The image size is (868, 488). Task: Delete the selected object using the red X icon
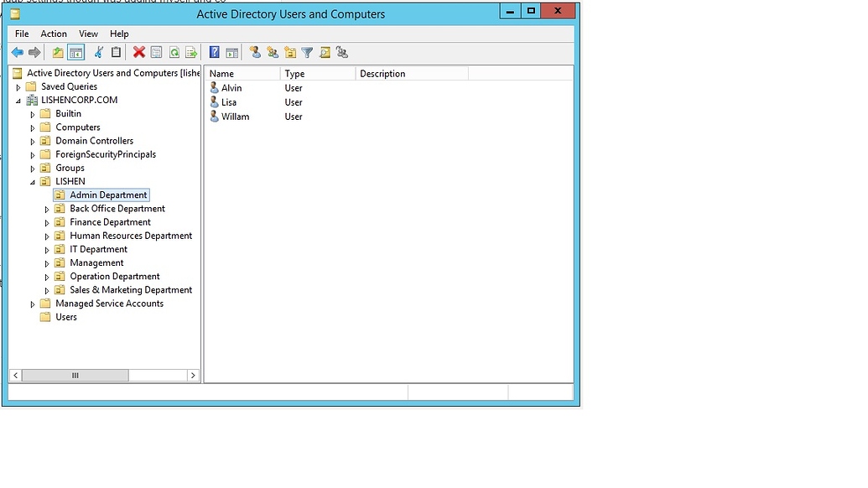click(x=139, y=52)
